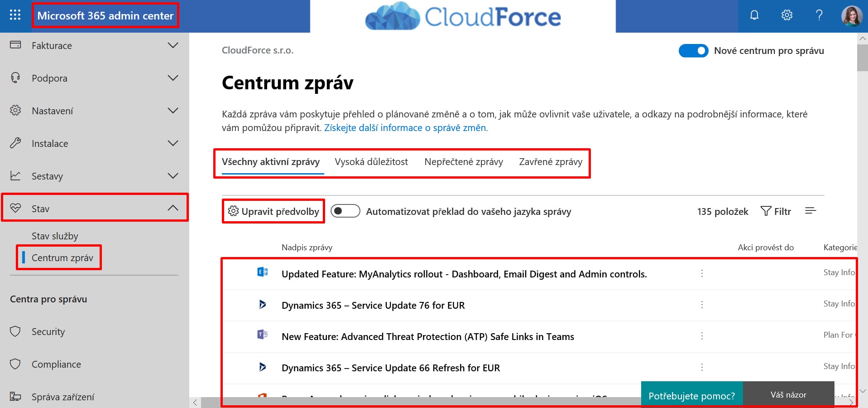
Task: Click vertical scrollbar down arrow
Action: 863,391
